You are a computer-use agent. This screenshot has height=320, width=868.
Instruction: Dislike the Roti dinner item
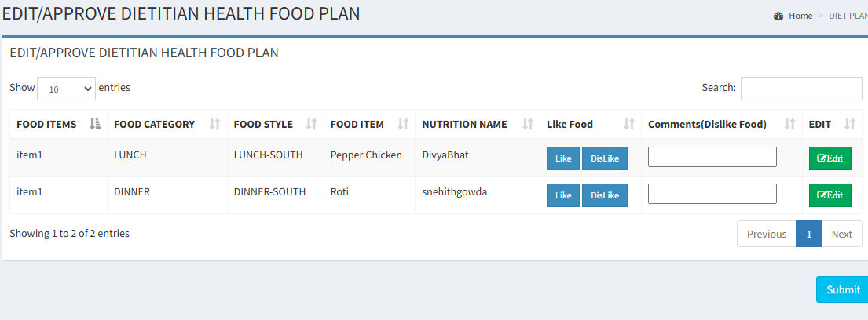click(605, 195)
